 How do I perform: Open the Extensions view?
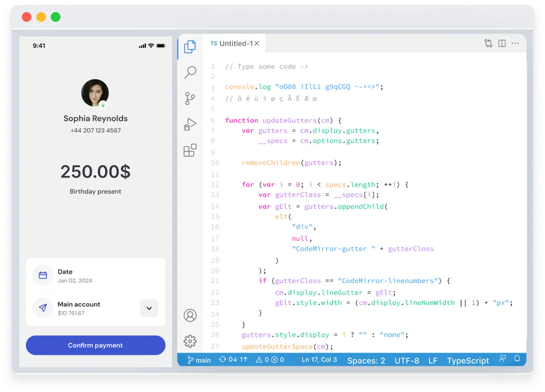pyautogui.click(x=190, y=150)
